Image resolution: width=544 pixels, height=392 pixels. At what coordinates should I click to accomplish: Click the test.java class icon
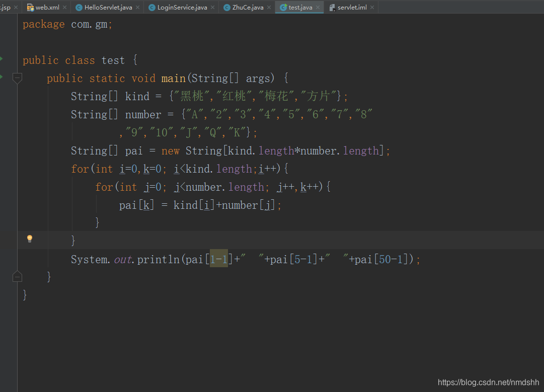click(283, 7)
